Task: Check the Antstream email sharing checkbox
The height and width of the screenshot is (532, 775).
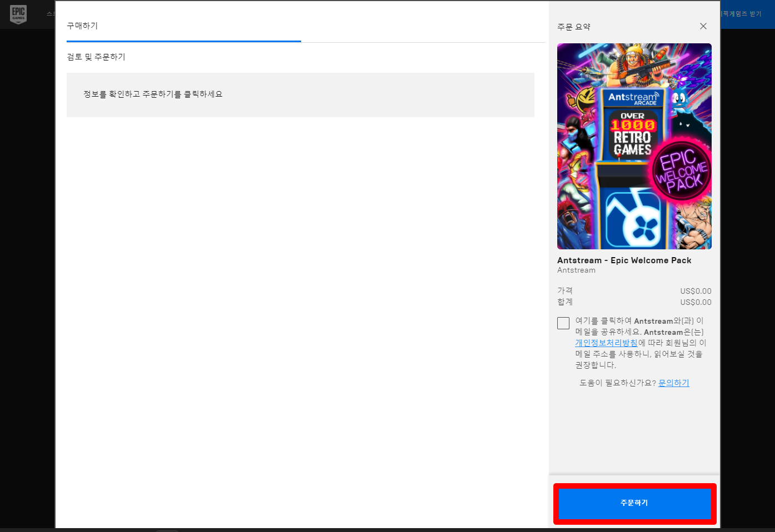Action: (563, 323)
